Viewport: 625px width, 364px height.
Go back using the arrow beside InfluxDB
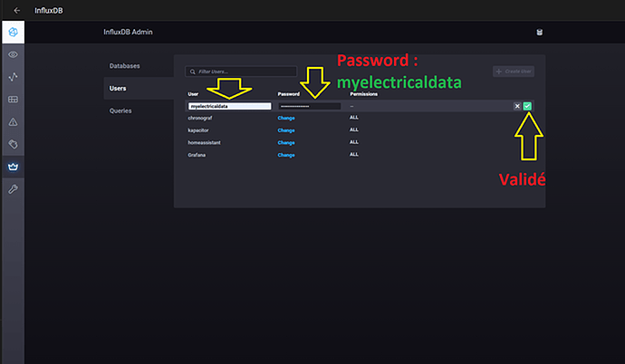16,10
